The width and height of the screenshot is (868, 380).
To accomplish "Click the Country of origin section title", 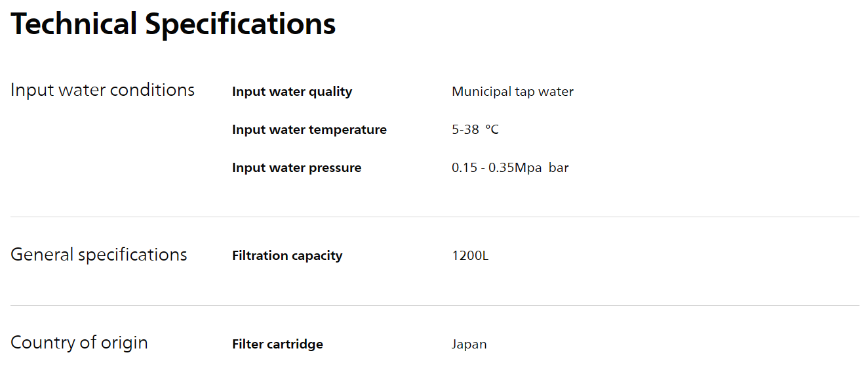I will [79, 343].
